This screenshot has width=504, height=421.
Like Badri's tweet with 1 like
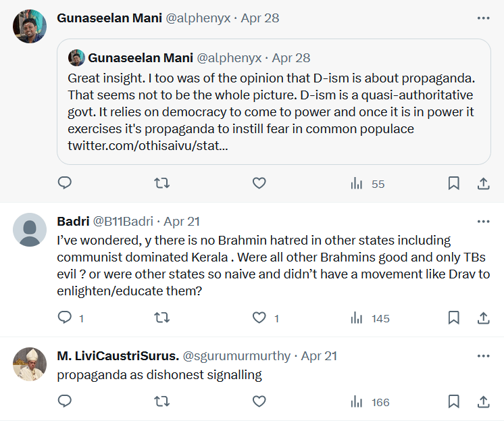[259, 318]
